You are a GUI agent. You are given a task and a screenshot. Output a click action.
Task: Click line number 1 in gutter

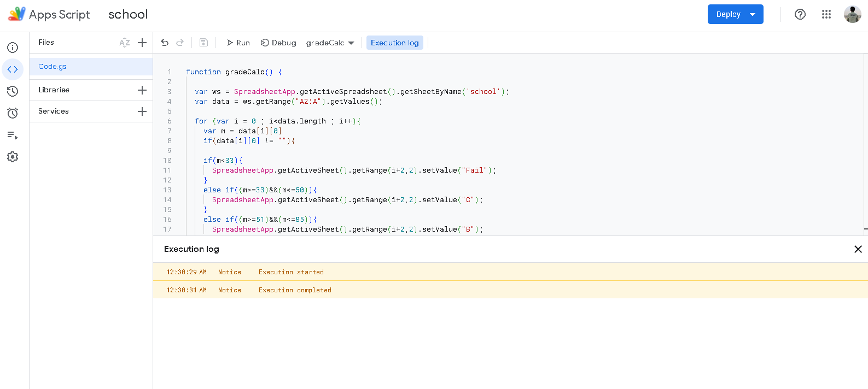170,72
